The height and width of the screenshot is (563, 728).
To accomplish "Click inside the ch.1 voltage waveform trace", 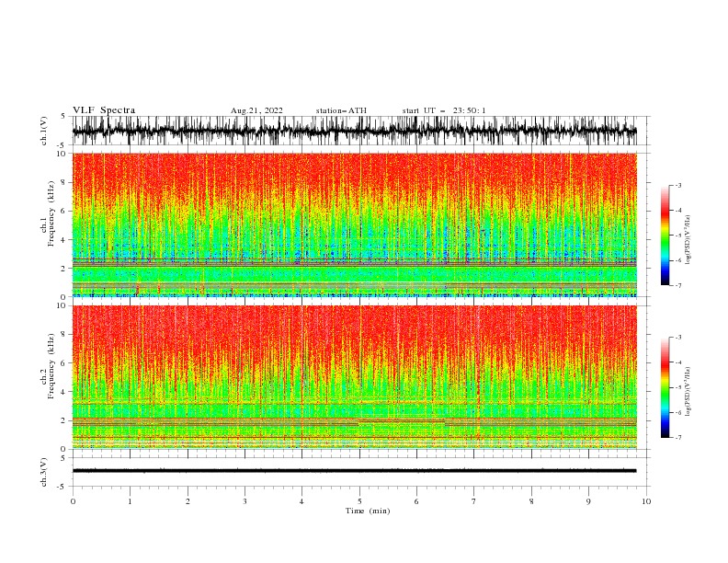I will tap(355, 131).
